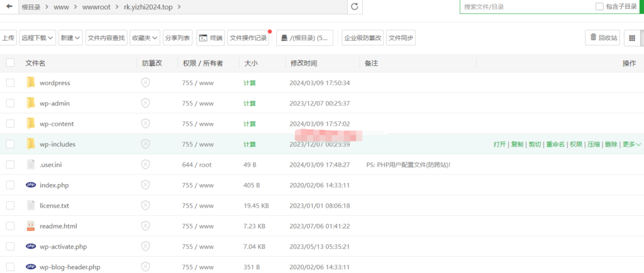Image resolution: width=644 pixels, height=273 pixels.
Task: Open the recycle bin (回收站)
Action: (603, 38)
